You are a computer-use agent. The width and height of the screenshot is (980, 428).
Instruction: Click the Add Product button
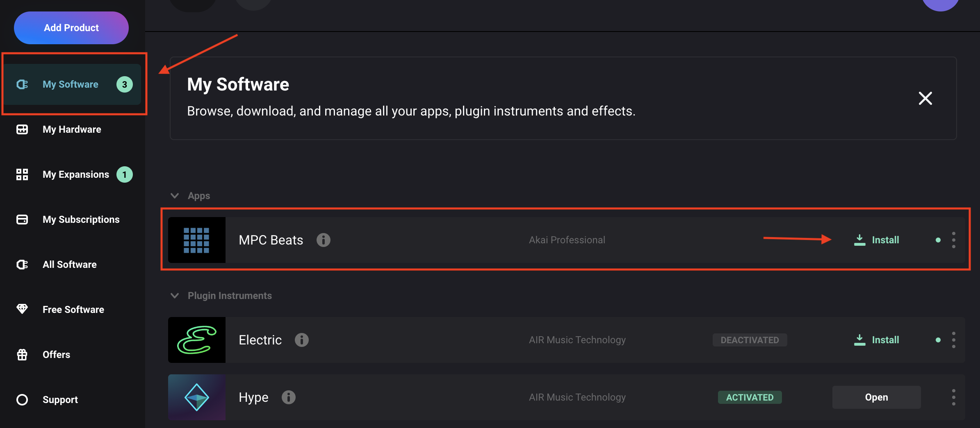click(x=71, y=28)
